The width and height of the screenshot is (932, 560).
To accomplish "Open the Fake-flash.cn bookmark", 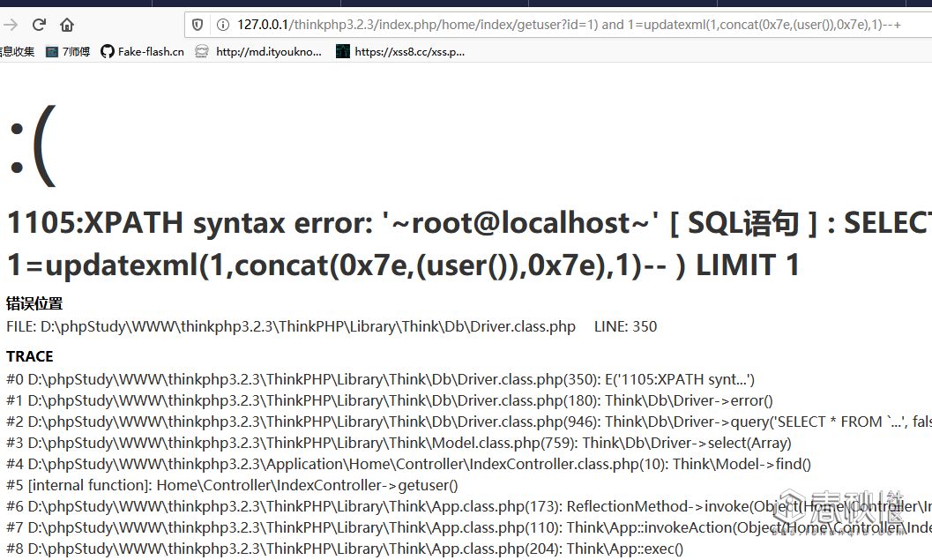I will tap(143, 52).
